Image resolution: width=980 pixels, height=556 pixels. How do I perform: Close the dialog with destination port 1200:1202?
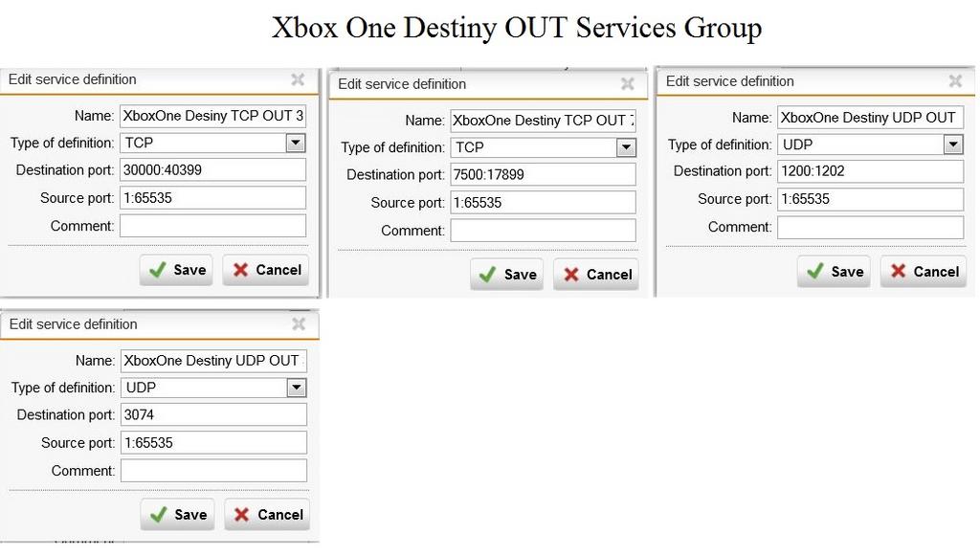[x=955, y=80]
